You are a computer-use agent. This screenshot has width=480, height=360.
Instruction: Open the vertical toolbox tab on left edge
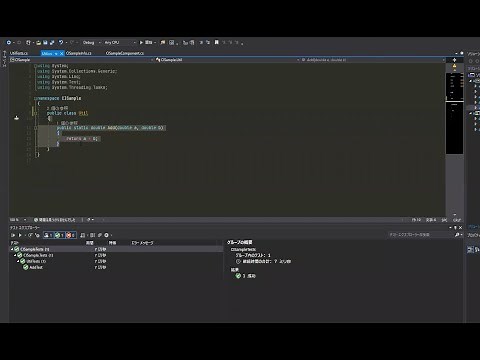click(x=4, y=59)
